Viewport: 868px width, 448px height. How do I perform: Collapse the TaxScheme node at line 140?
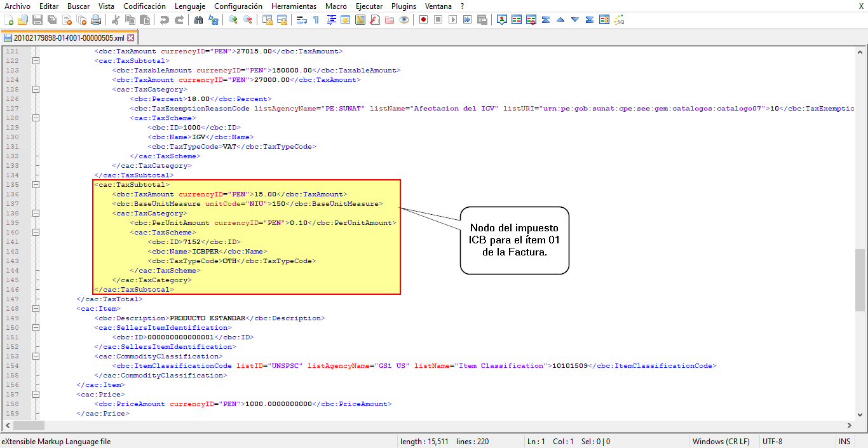[x=36, y=233]
